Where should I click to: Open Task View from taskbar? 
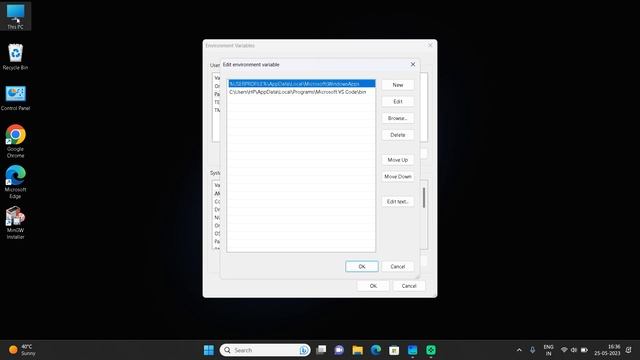pos(321,350)
